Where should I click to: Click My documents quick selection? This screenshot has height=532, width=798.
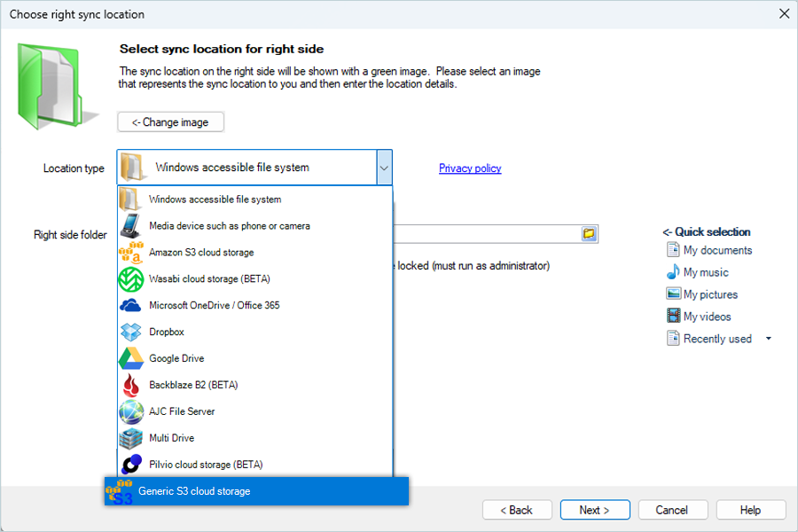point(709,250)
